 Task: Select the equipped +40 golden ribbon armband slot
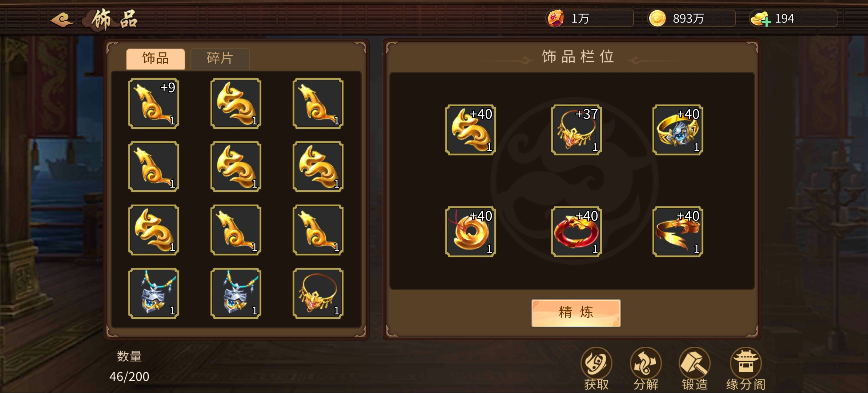pyautogui.click(x=678, y=232)
